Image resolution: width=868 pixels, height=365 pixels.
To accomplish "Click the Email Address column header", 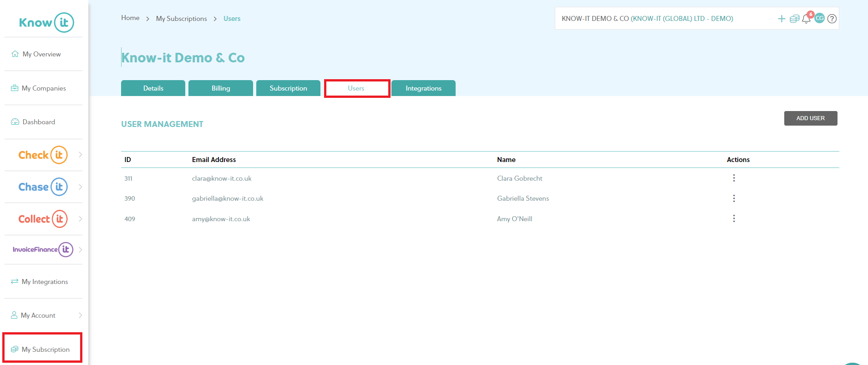I will tap(214, 160).
